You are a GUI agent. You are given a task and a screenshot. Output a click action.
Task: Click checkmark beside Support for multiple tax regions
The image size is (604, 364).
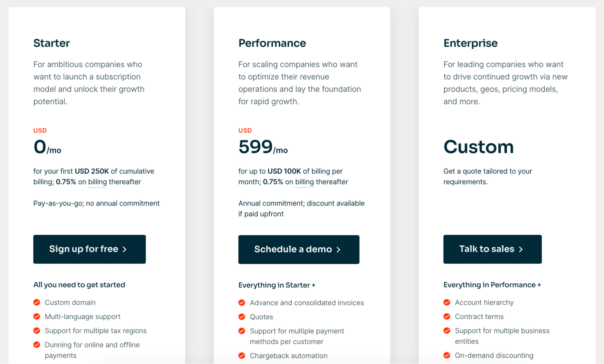37,331
